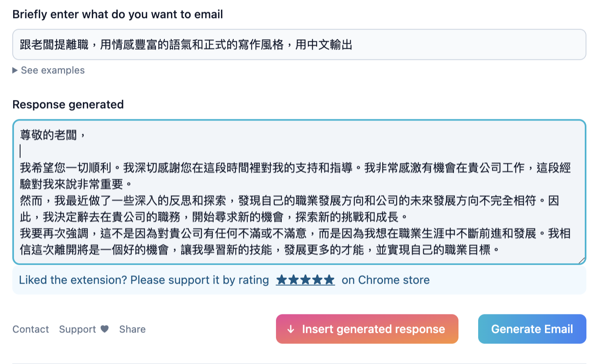Open the Contact link

coord(30,329)
